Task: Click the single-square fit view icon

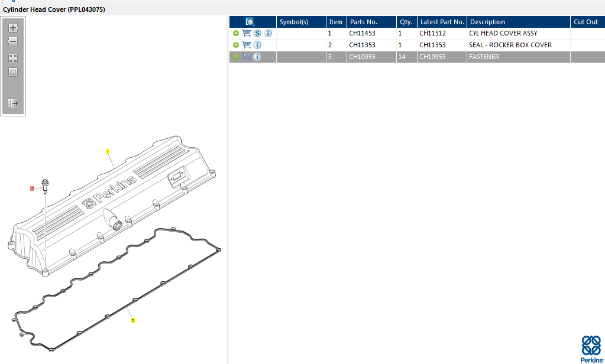Action: point(13,72)
